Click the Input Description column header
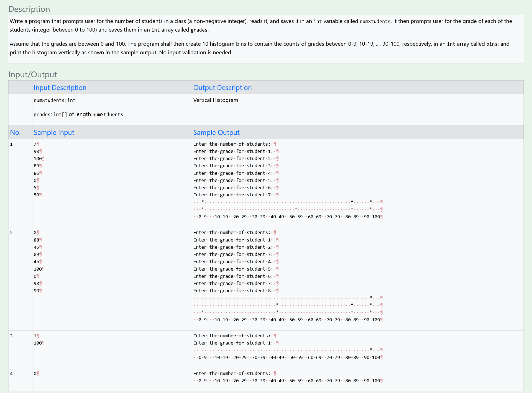Image resolution: width=532 pixels, height=393 pixels. [60, 88]
